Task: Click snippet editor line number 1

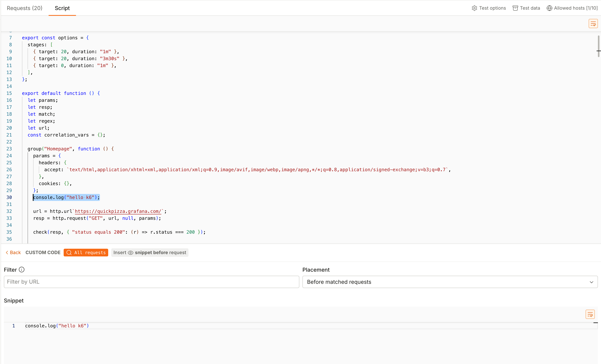Action: (14, 326)
